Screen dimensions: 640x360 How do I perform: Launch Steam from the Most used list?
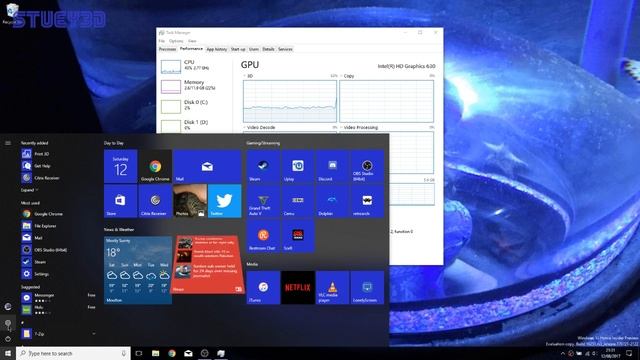[57, 262]
